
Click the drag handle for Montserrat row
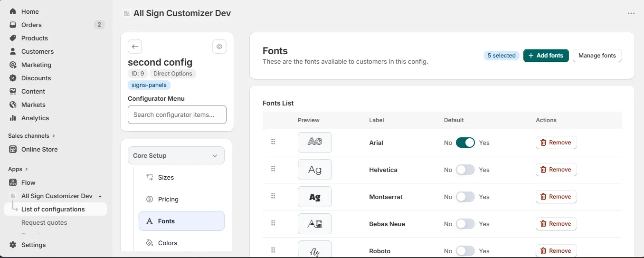(273, 196)
